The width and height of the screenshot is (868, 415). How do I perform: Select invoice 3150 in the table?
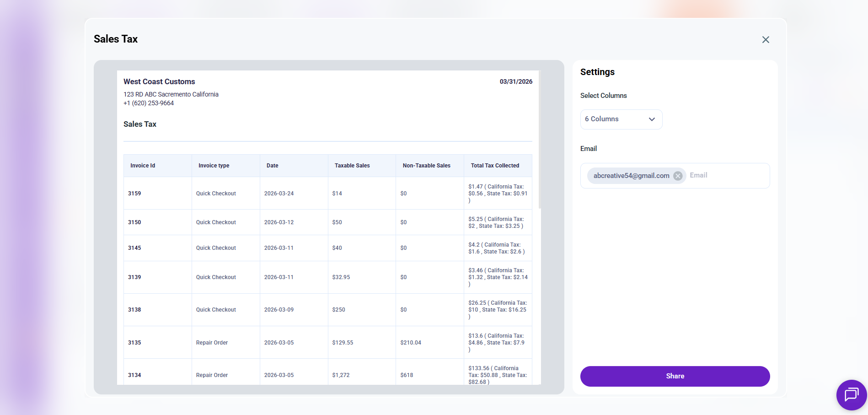tap(134, 222)
